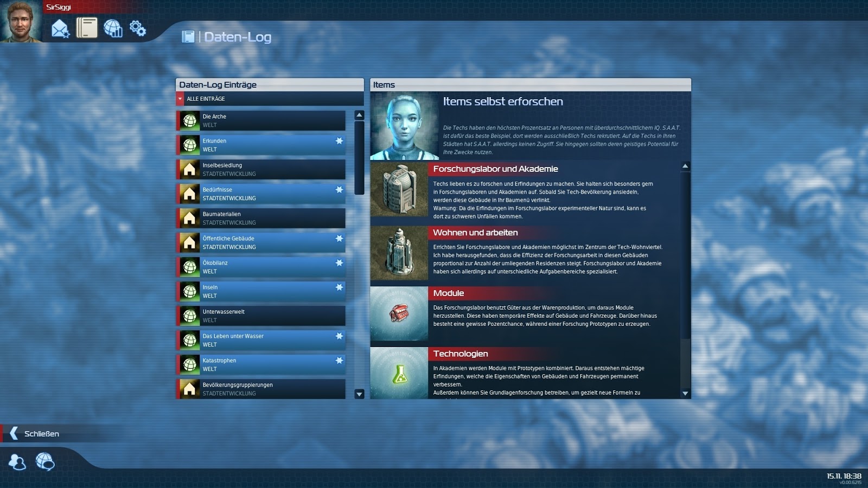Image resolution: width=868 pixels, height=488 pixels.
Task: Click the Forschungslabor building thumbnail
Action: (399, 190)
